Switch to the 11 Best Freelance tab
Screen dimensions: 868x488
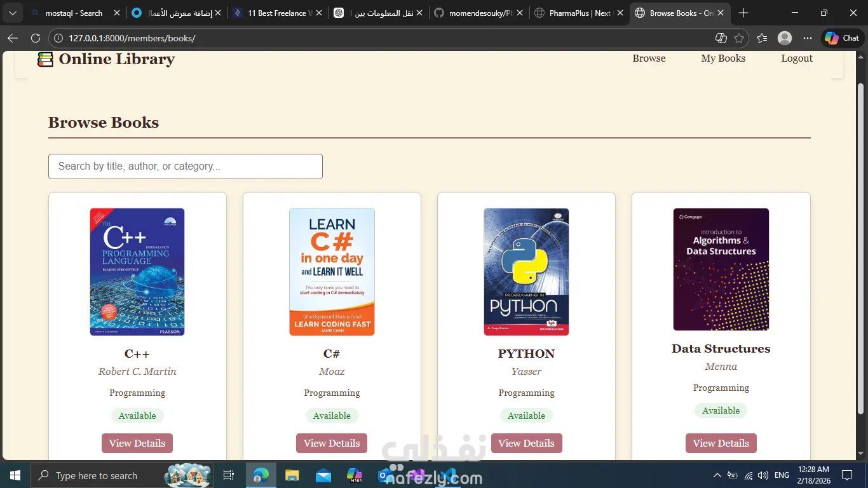tap(278, 13)
